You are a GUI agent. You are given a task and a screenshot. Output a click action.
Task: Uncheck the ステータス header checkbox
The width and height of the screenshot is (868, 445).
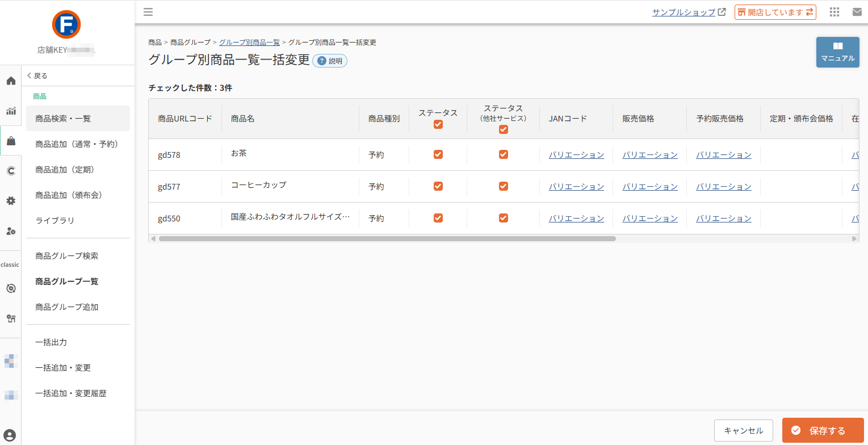click(438, 124)
